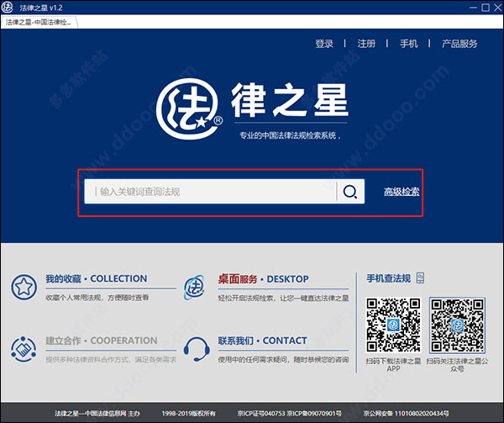Open 联系我们 CONTACT heading

[262, 341]
